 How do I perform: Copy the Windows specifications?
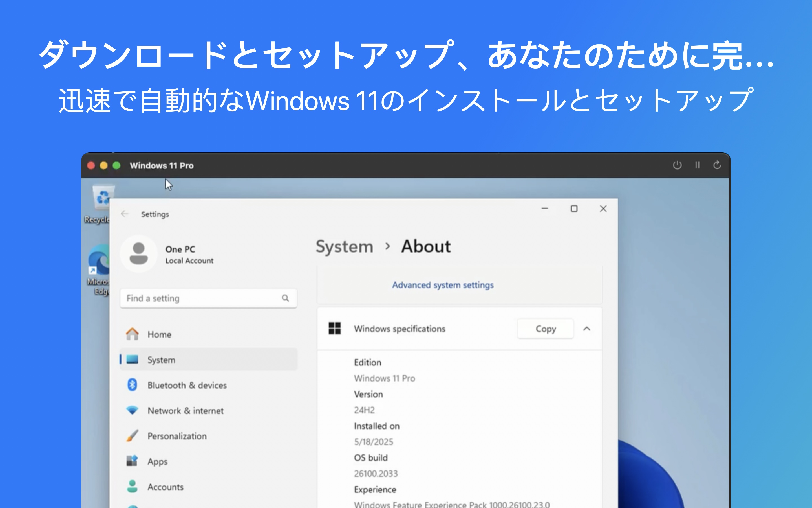(x=546, y=329)
